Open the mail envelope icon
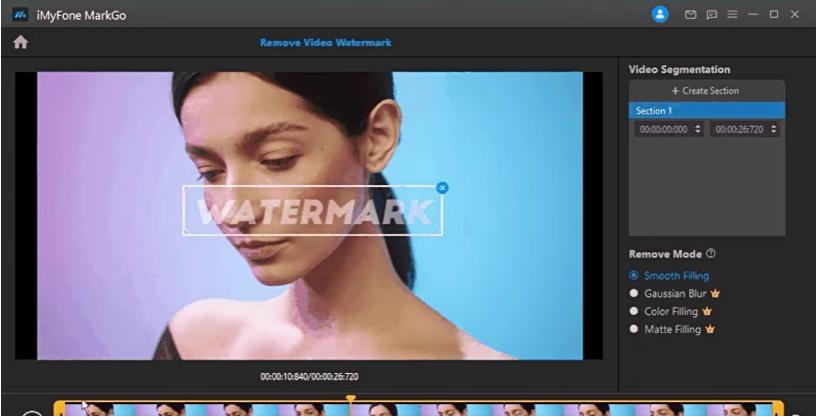The height and width of the screenshot is (416, 816). point(690,15)
